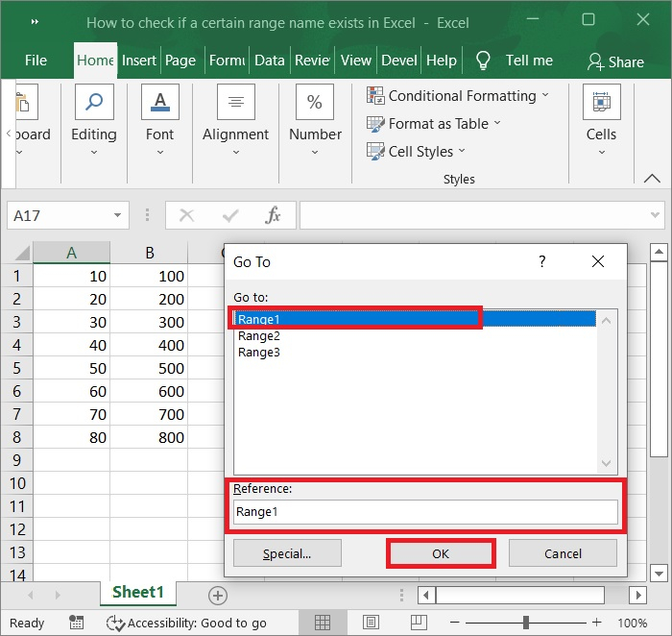Image resolution: width=672 pixels, height=636 pixels.
Task: Select Range2 in the Go to list
Action: coord(259,336)
